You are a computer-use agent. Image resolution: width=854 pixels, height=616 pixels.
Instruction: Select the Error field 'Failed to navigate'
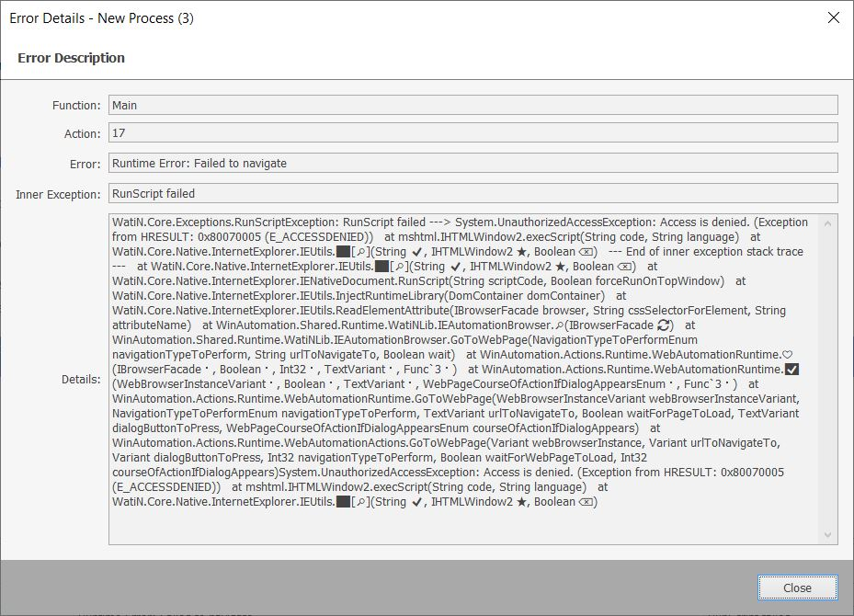click(473, 163)
